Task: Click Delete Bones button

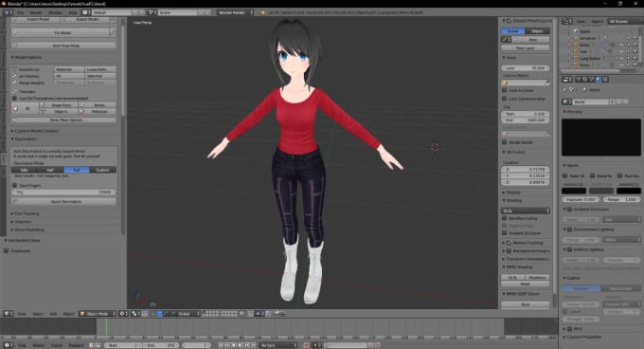Action: click(97, 105)
